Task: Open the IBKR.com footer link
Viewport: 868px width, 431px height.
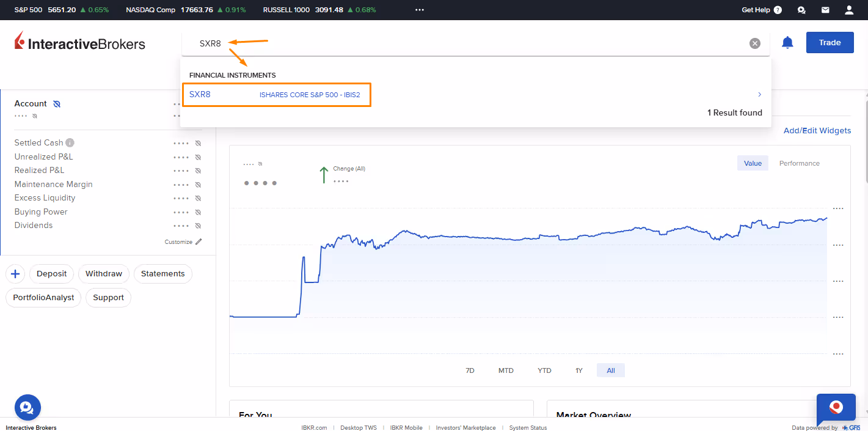Action: [314, 428]
